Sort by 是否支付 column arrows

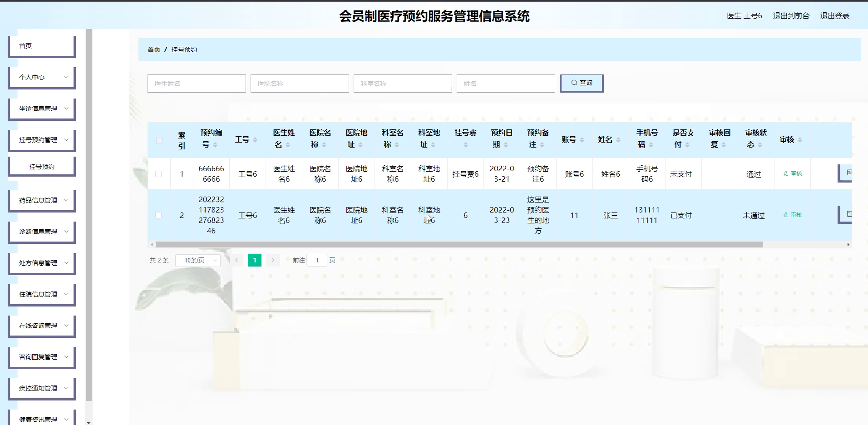coord(687,145)
